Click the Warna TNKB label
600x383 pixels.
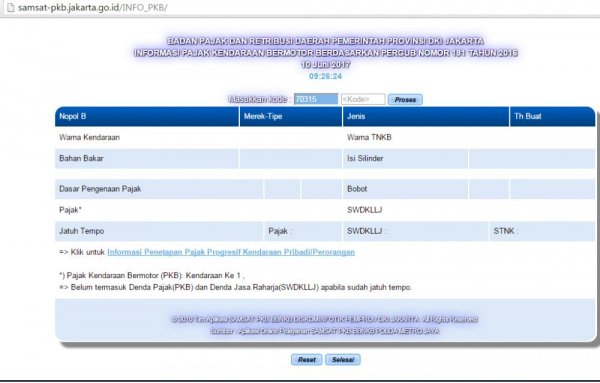tap(369, 137)
